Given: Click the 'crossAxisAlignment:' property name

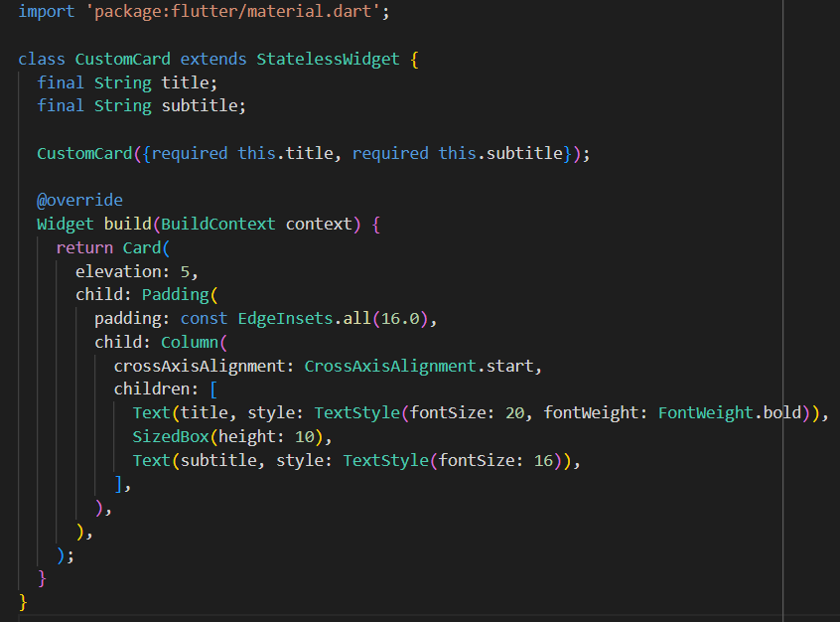Looking at the screenshot, I should pyautogui.click(x=204, y=366).
